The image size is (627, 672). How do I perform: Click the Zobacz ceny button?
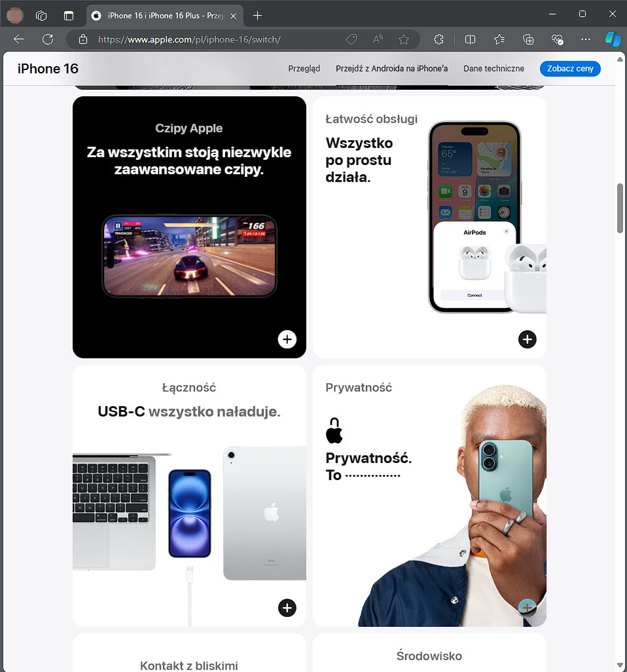click(x=570, y=69)
